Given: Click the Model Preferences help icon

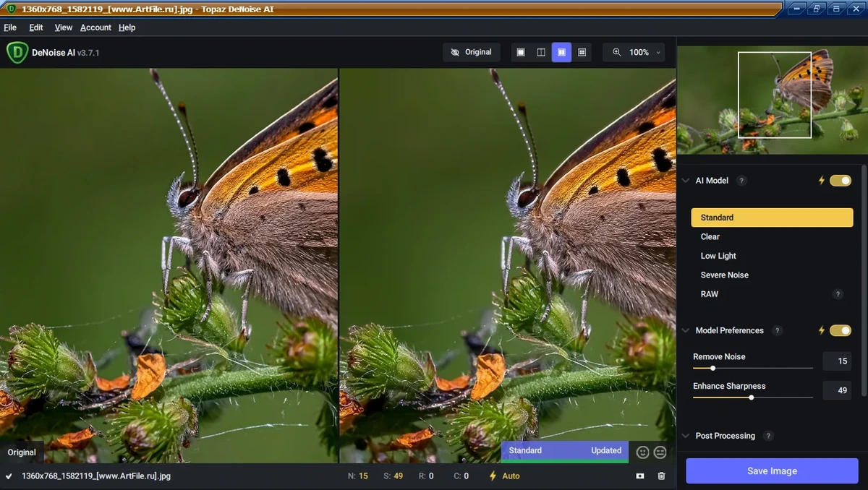Looking at the screenshot, I should point(778,330).
